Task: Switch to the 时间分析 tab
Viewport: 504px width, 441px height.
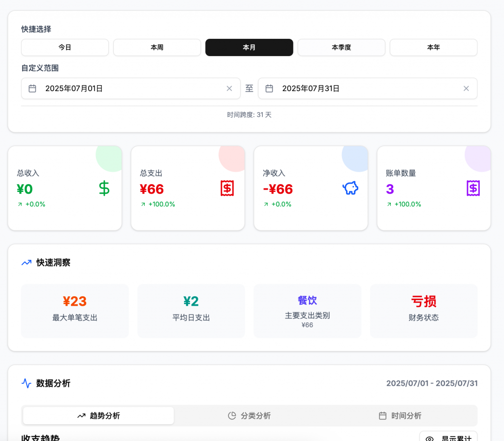Action: (400, 415)
